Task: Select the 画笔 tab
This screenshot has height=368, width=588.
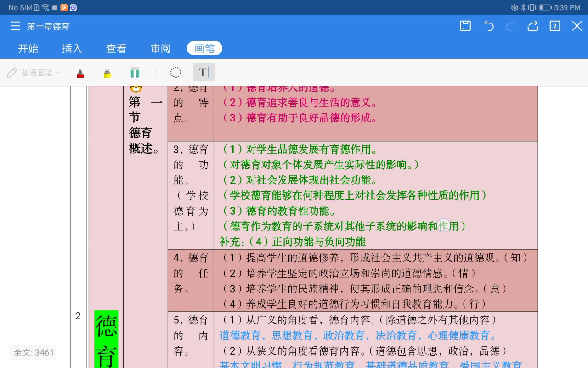Action: (x=204, y=48)
